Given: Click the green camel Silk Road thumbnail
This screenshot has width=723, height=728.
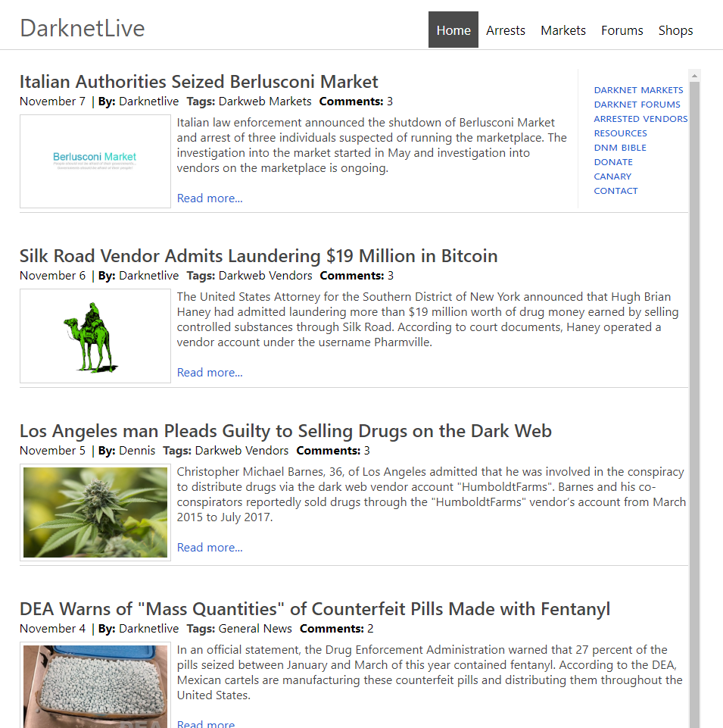Looking at the screenshot, I should tap(95, 336).
